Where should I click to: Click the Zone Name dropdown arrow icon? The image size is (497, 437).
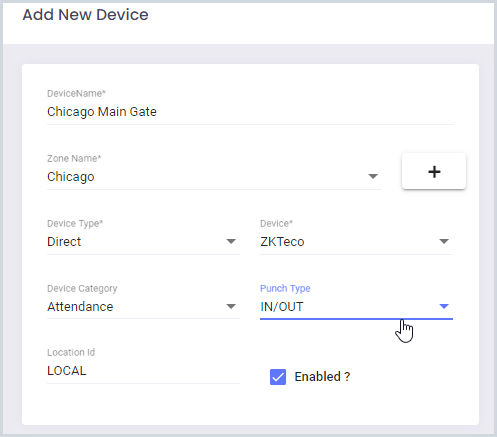(373, 176)
